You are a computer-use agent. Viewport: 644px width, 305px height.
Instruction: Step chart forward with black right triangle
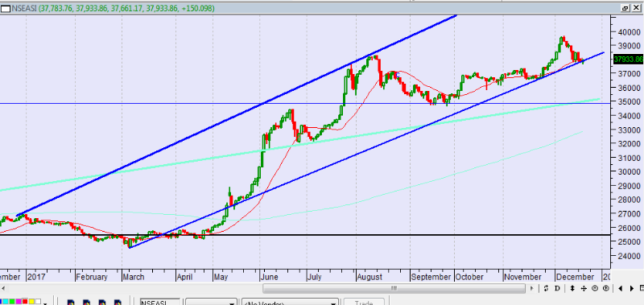click(x=632, y=288)
